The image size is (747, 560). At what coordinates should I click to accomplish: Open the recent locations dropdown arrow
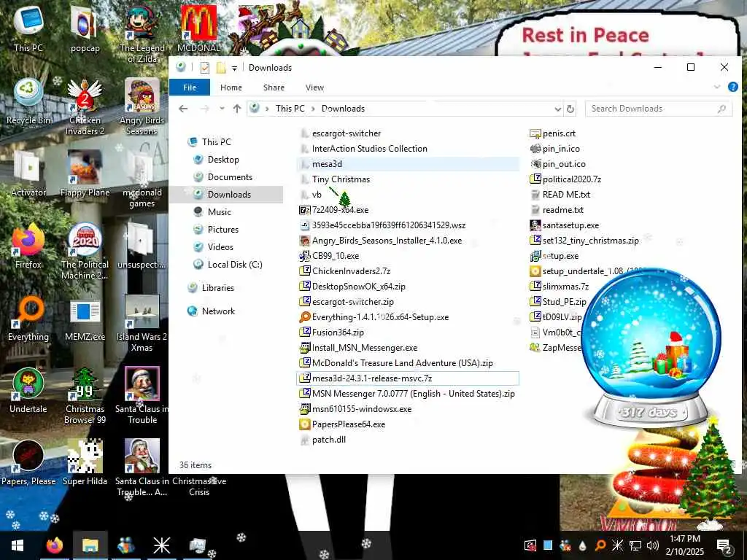(222, 109)
